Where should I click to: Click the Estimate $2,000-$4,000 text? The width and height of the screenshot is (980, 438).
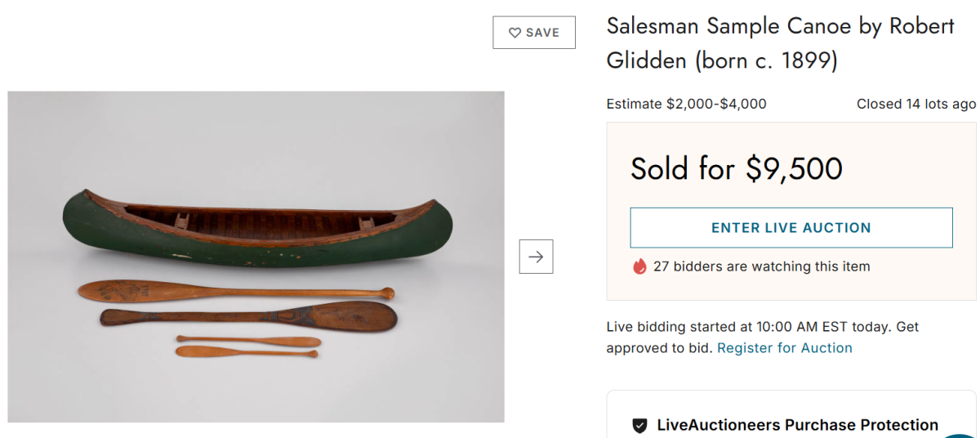tap(686, 104)
